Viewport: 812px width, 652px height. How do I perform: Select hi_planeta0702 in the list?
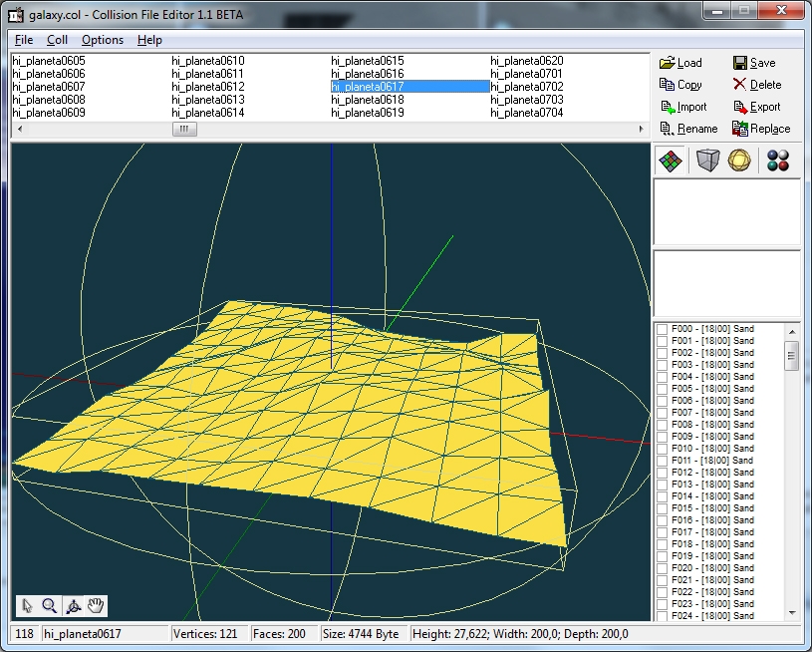pyautogui.click(x=527, y=87)
